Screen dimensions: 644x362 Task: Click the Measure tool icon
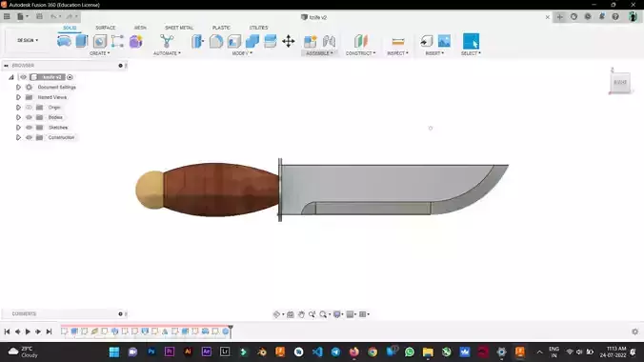397,41
